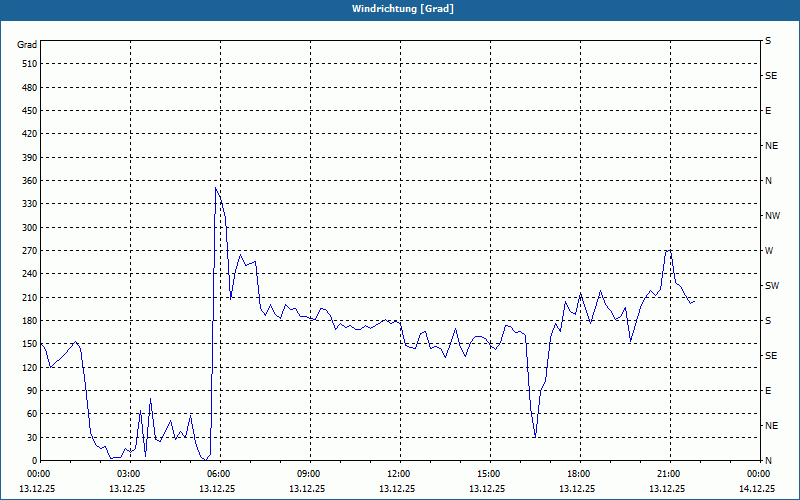The image size is (800, 500).
Task: Click the 60 degree axis label
Action: (x=31, y=414)
